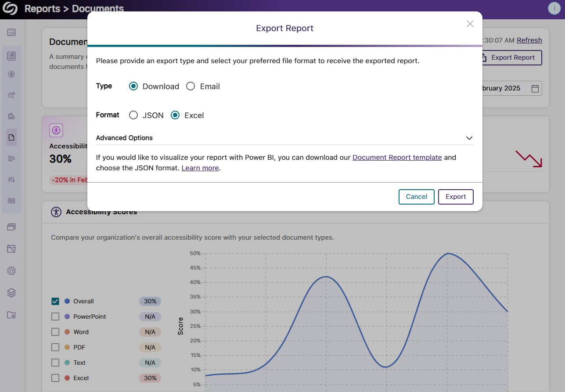
Task: Open the stacked windows sidebar icon
Action: click(x=11, y=227)
